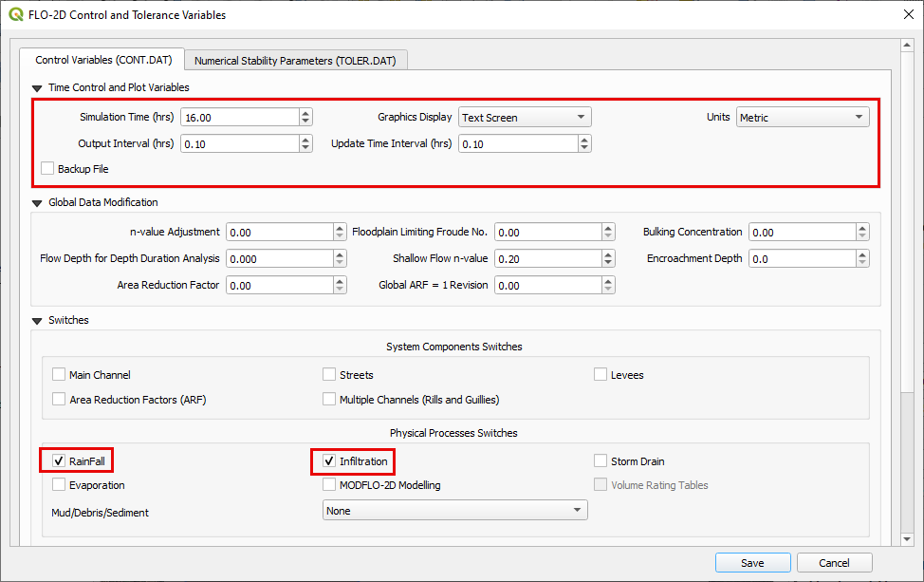The height and width of the screenshot is (582, 924).
Task: Enable the Main Channel checkbox
Action: point(60,375)
